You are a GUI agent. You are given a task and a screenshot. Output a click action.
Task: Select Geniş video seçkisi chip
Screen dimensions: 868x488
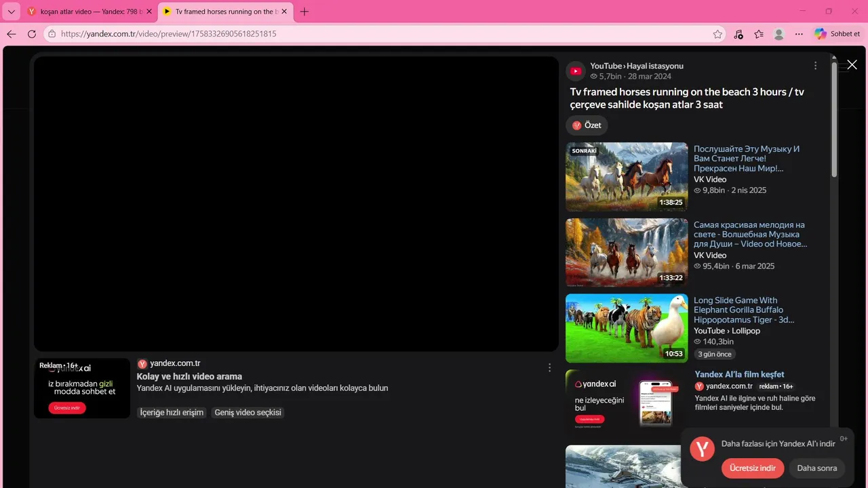[248, 412]
